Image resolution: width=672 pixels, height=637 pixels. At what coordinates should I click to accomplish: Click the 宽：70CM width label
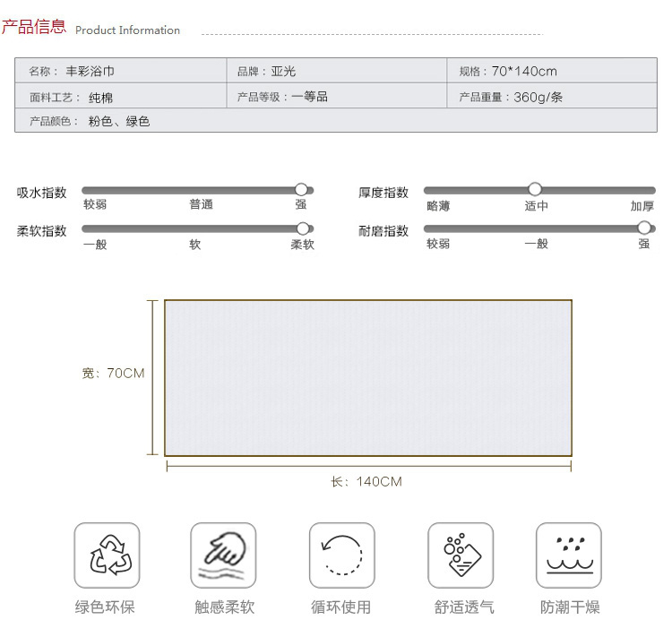point(113,374)
